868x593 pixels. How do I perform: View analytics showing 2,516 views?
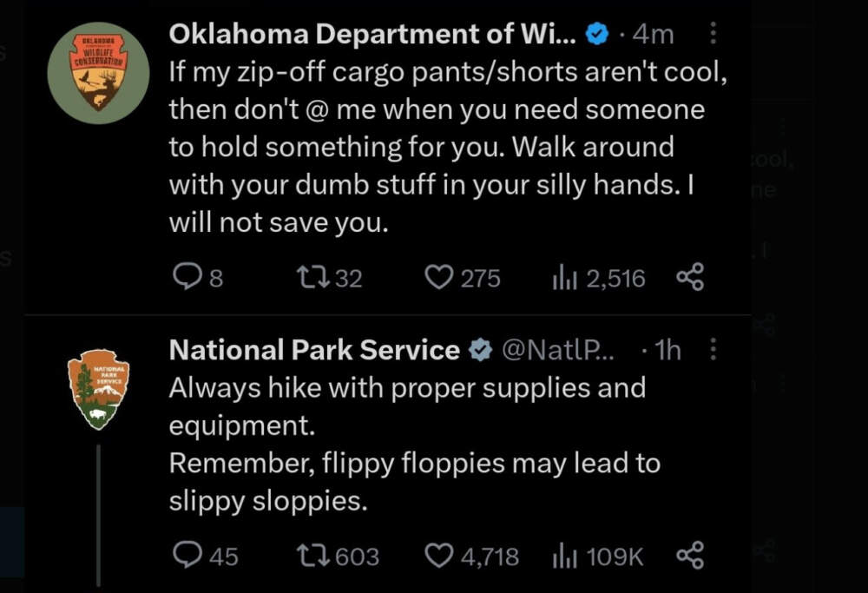tap(564, 278)
